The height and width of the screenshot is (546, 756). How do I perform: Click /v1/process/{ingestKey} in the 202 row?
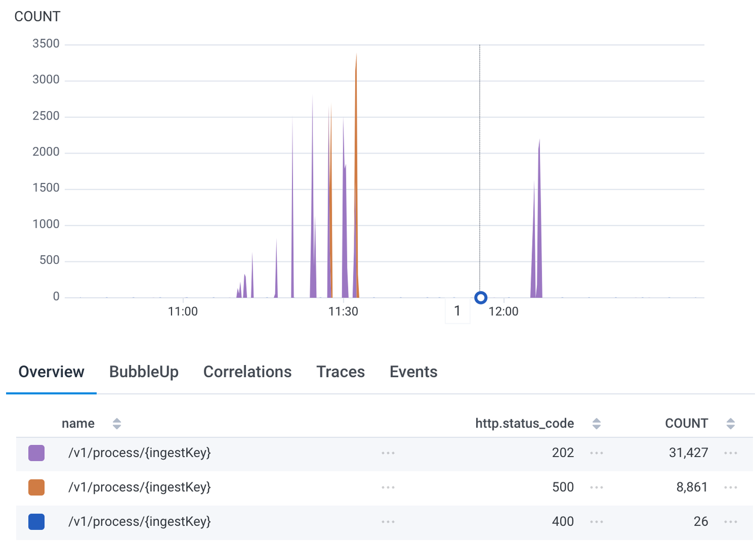coord(139,452)
